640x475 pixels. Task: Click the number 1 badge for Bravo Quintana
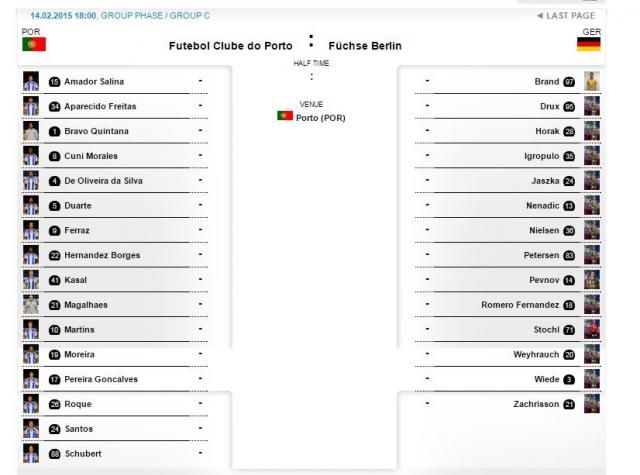click(x=54, y=131)
